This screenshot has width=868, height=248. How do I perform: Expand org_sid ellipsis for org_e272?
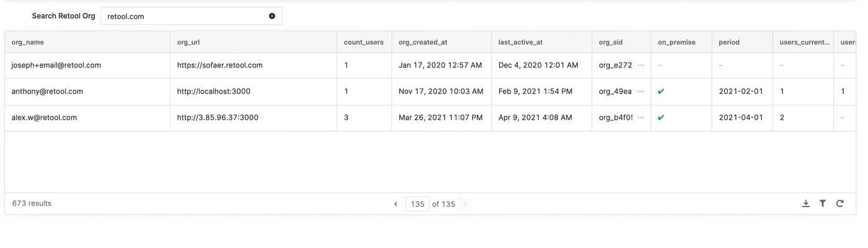pyautogui.click(x=640, y=65)
